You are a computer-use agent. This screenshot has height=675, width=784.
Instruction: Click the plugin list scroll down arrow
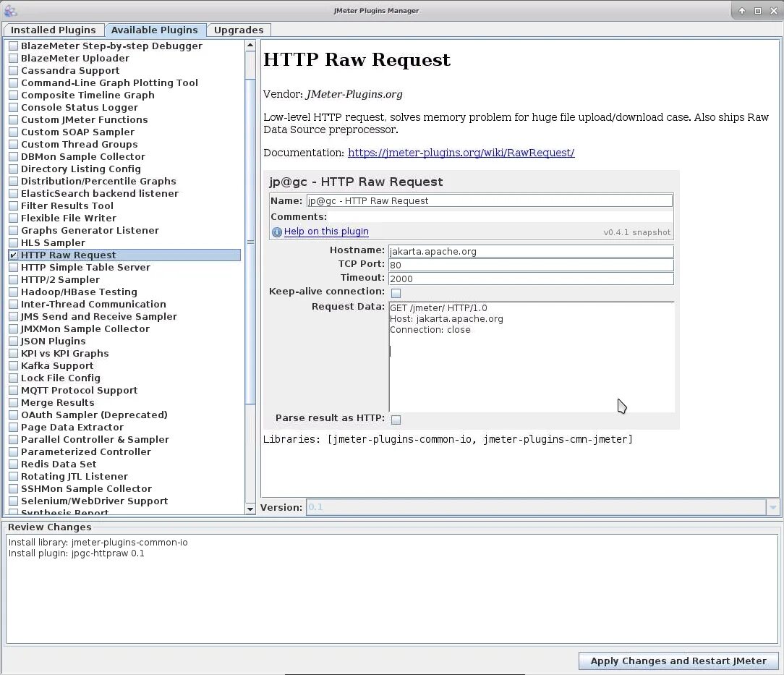pyautogui.click(x=250, y=509)
